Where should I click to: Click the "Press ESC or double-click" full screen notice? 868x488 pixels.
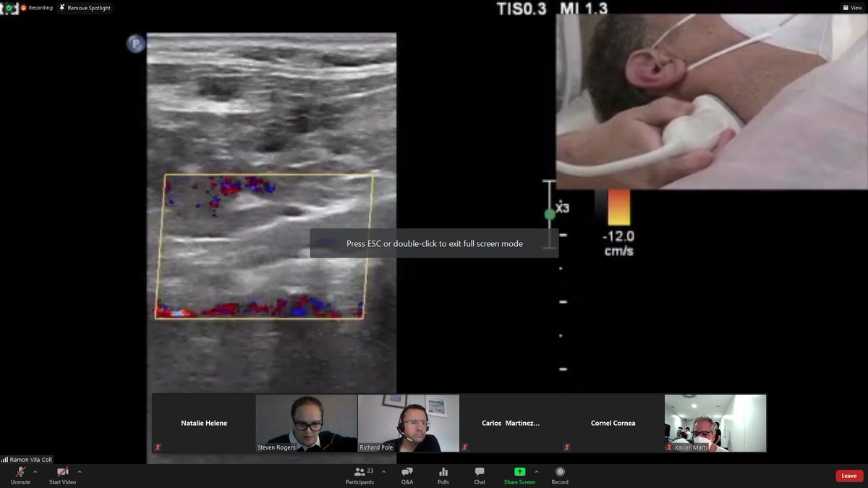[434, 243]
